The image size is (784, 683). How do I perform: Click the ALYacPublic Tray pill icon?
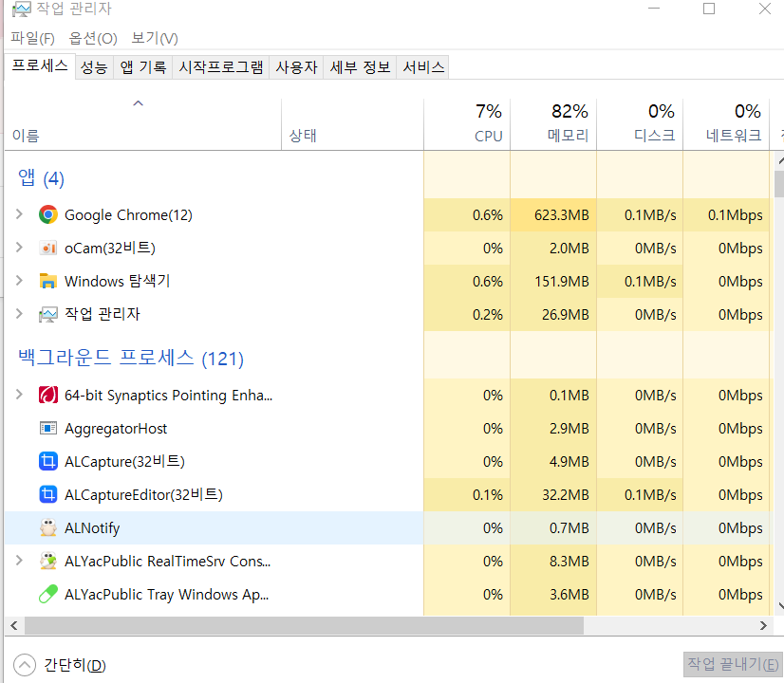point(48,594)
